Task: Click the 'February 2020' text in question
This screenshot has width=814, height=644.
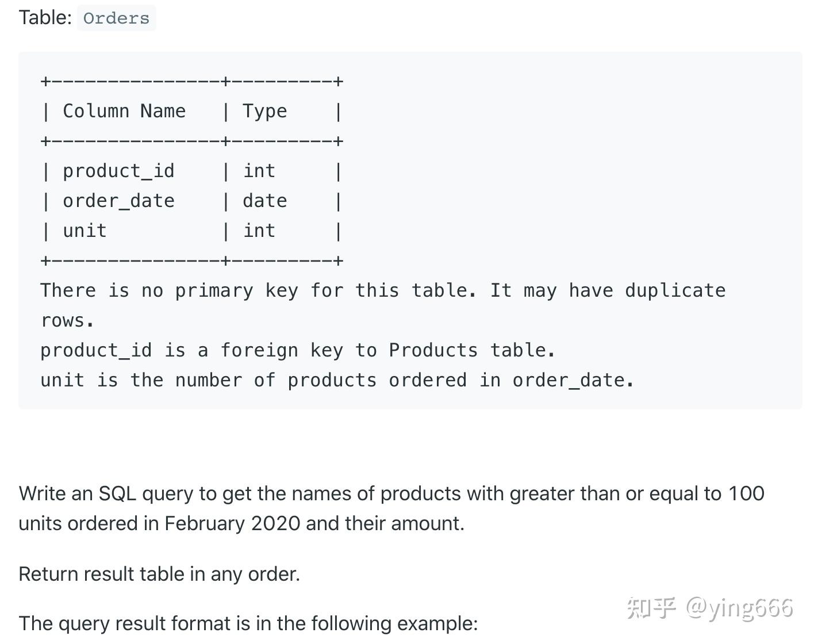Action: coord(232,523)
